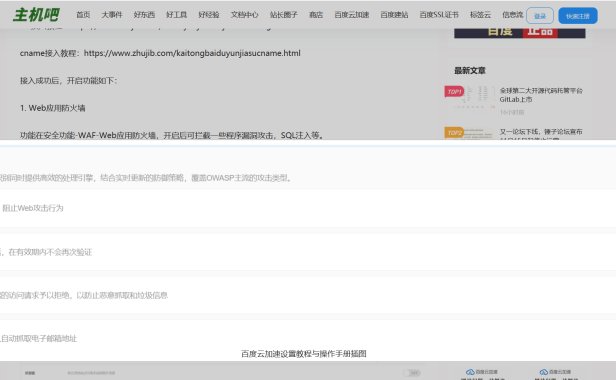Image resolution: width=616 pixels, height=380 pixels.
Task: Open article 又一论坛下线,锤子论坛宣布
Action: pos(541,132)
